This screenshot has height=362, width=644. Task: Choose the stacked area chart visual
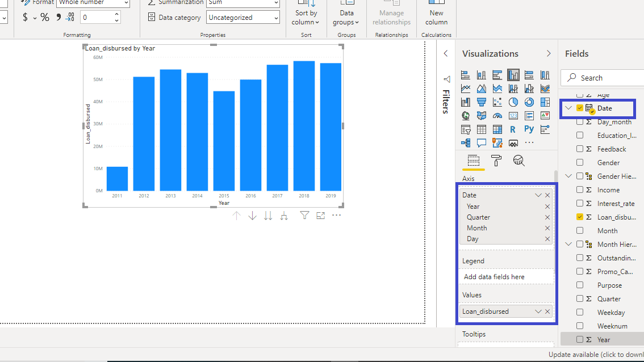click(x=497, y=89)
